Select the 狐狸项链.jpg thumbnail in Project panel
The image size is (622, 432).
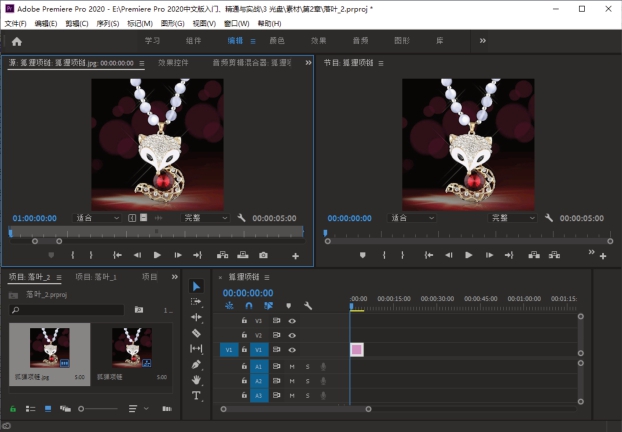coord(50,348)
